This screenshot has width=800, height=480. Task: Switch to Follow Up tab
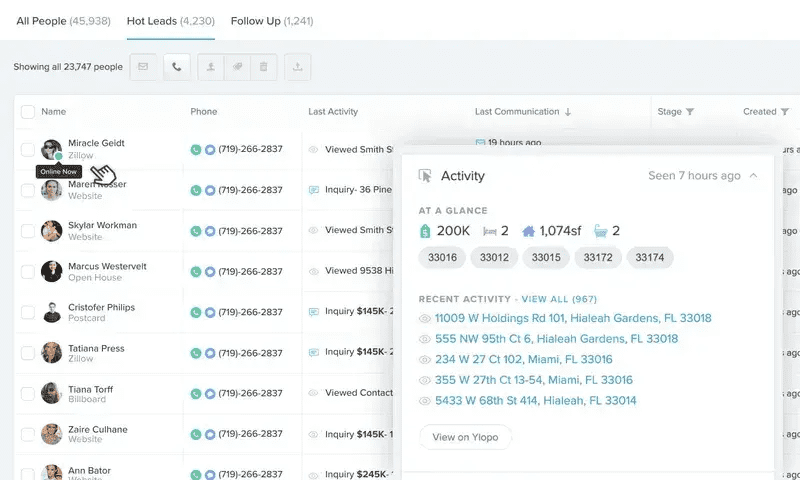point(271,20)
